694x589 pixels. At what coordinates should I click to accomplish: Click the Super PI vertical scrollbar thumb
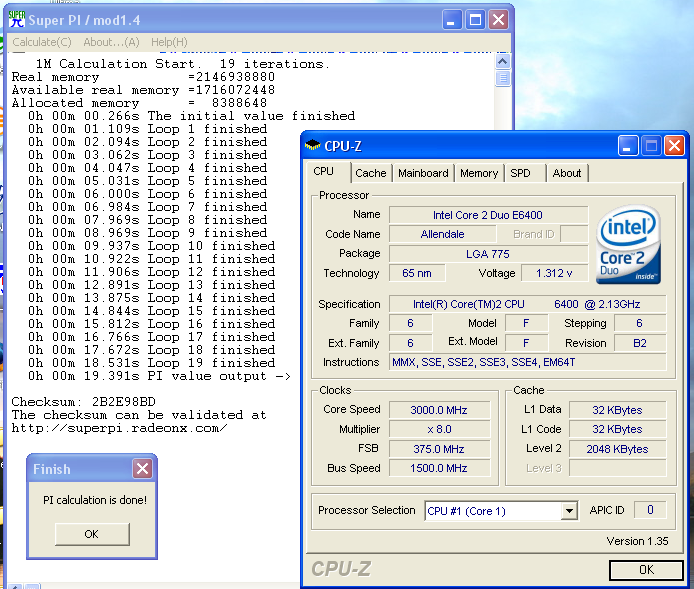pyautogui.click(x=502, y=78)
